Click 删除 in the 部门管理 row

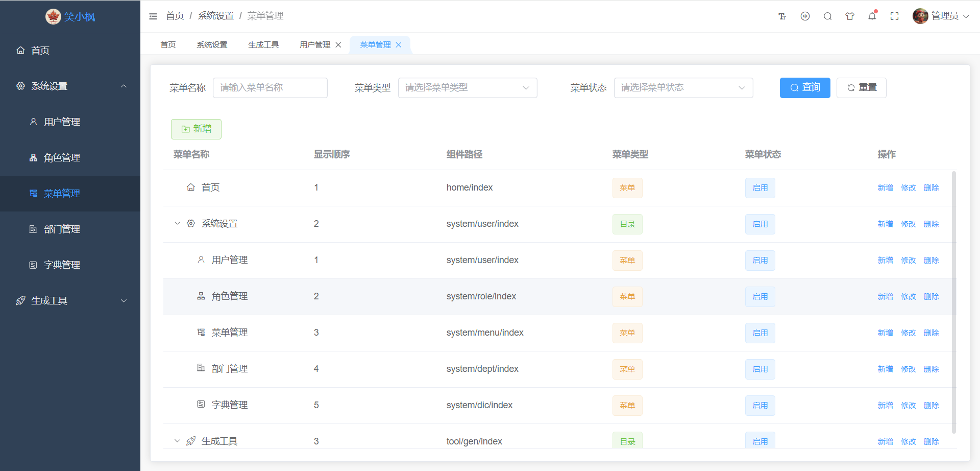pos(931,369)
